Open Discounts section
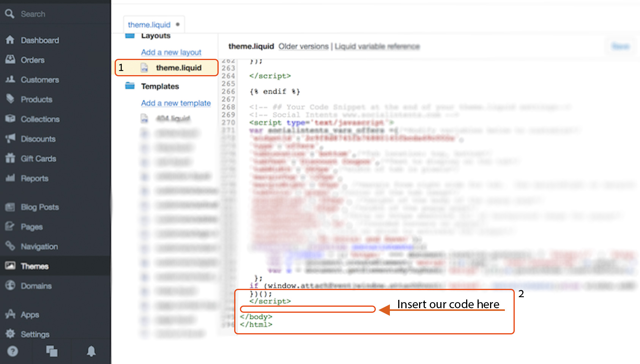 [38, 139]
